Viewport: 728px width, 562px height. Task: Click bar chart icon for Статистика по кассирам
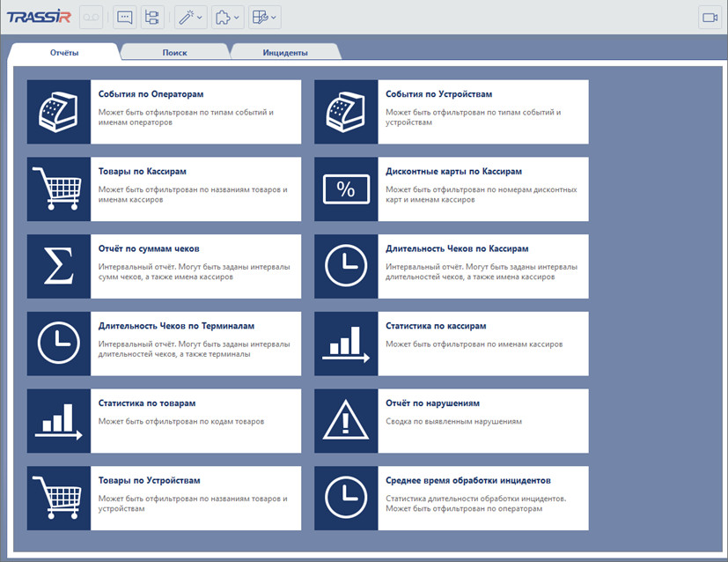pos(346,344)
